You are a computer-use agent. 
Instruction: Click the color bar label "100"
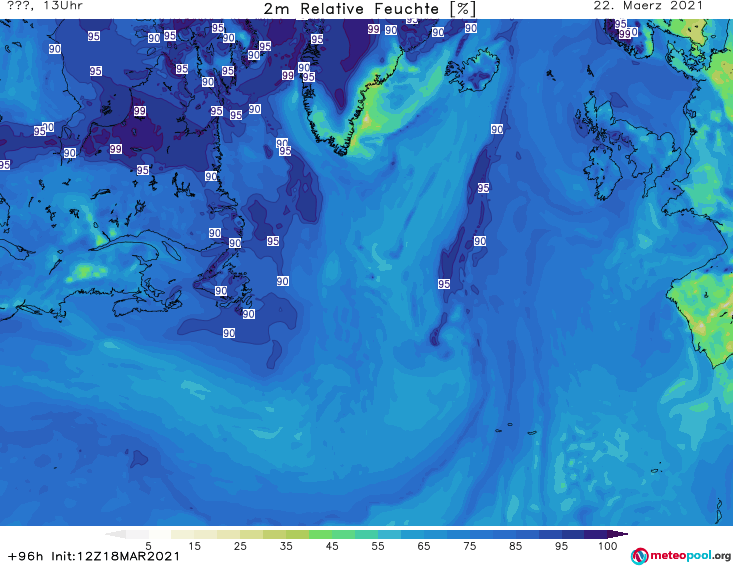[608, 546]
